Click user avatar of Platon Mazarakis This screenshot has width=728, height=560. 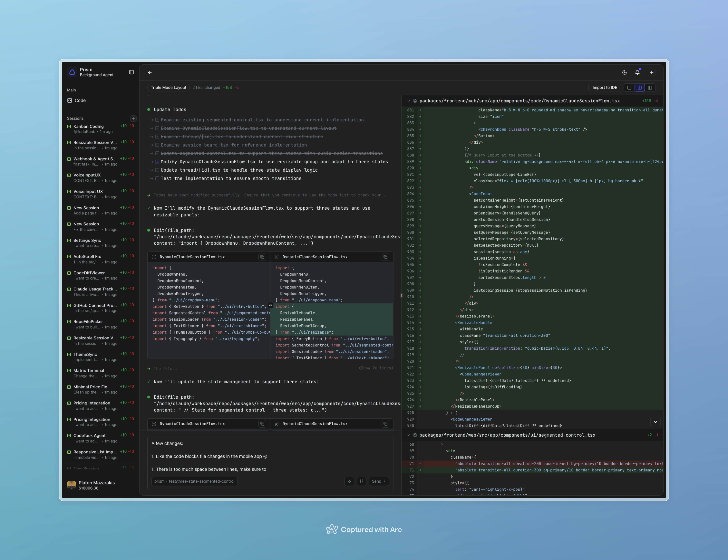71,485
